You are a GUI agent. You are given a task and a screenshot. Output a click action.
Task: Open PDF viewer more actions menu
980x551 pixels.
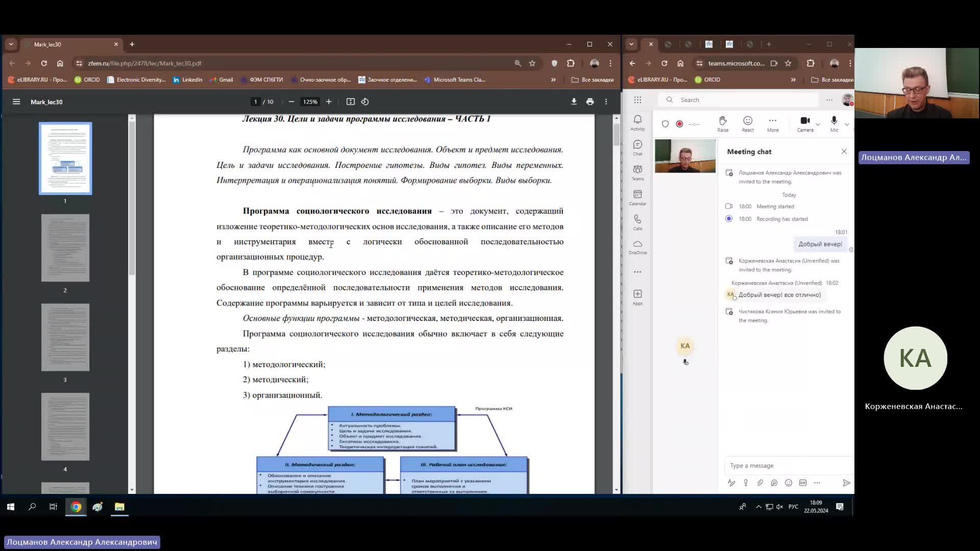(x=606, y=102)
